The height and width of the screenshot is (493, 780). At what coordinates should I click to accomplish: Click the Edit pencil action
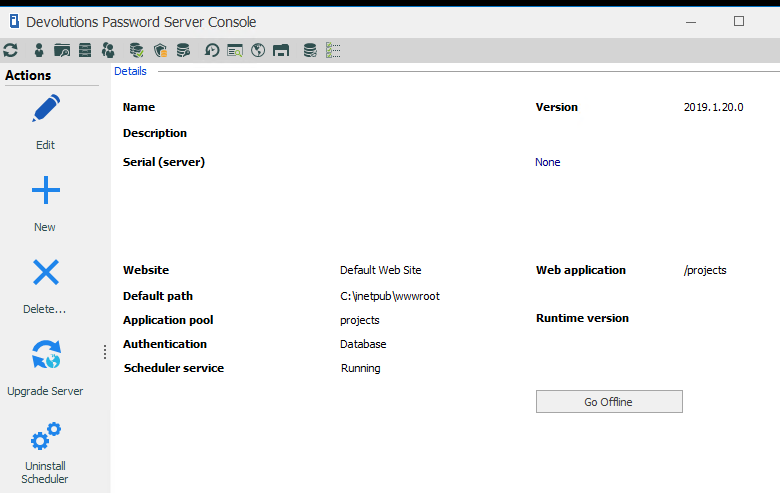[46, 108]
